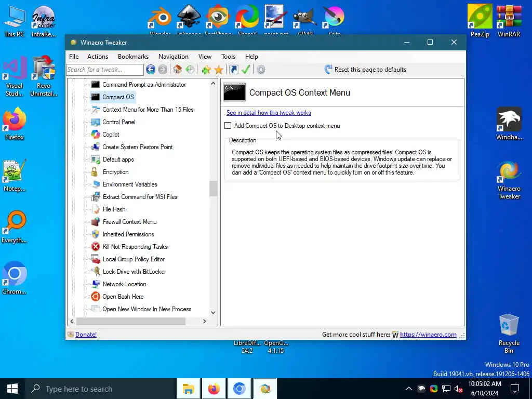Viewport: 532px width, 399px height.
Task: Select the This PC desktop icon
Action: 14,21
